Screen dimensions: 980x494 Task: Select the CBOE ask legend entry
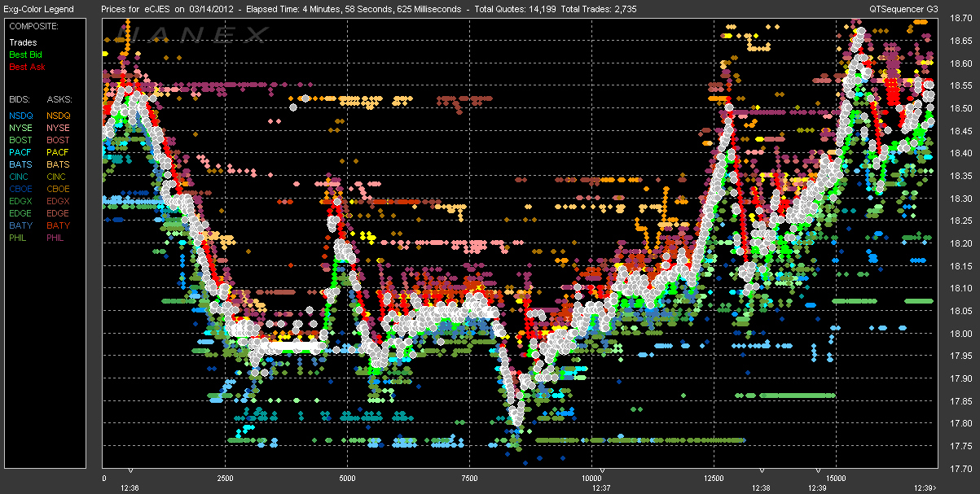(x=59, y=189)
